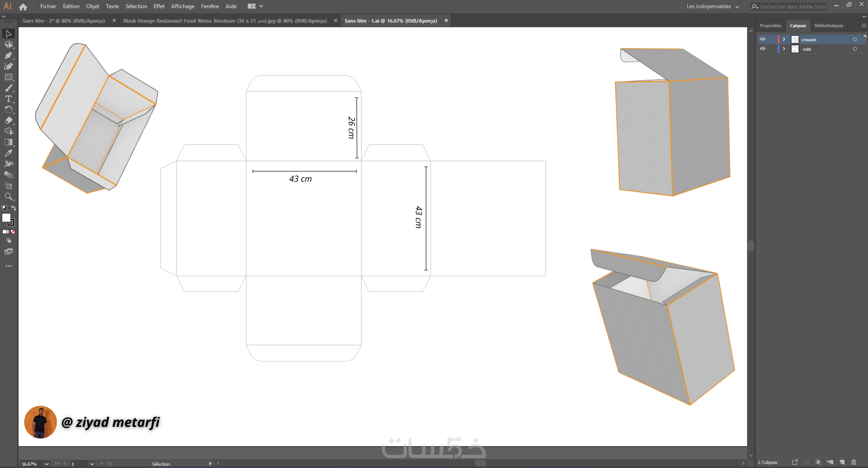Select the Eraser tool
868x468 pixels.
[x=8, y=121]
